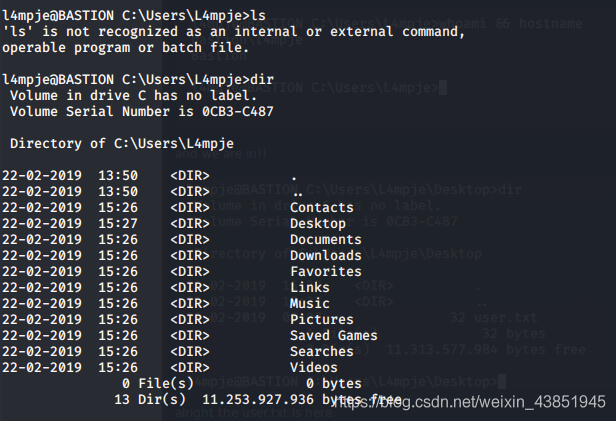Select the Favorites directory listing
Image resolution: width=616 pixels, height=421 pixels.
[x=326, y=272]
